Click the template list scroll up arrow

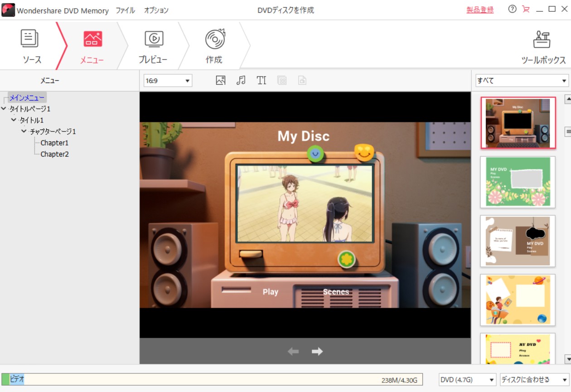pyautogui.click(x=568, y=99)
